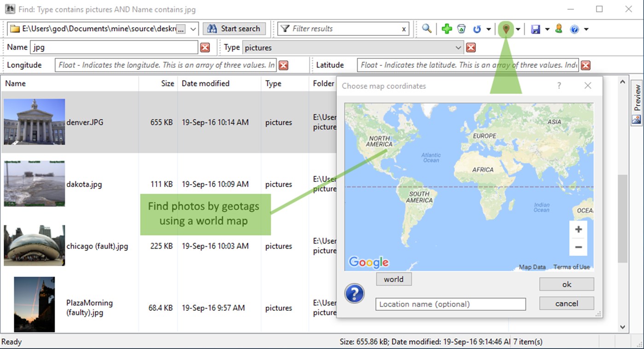
Task: Expand the Type pictures dropdown
Action: [x=458, y=47]
